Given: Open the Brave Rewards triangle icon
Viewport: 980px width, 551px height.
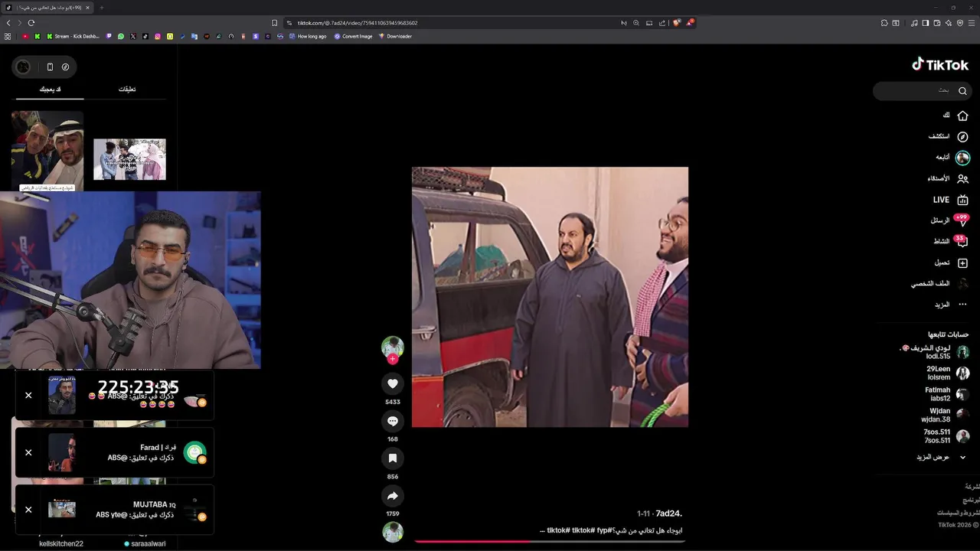Looking at the screenshot, I should pyautogui.click(x=689, y=23).
